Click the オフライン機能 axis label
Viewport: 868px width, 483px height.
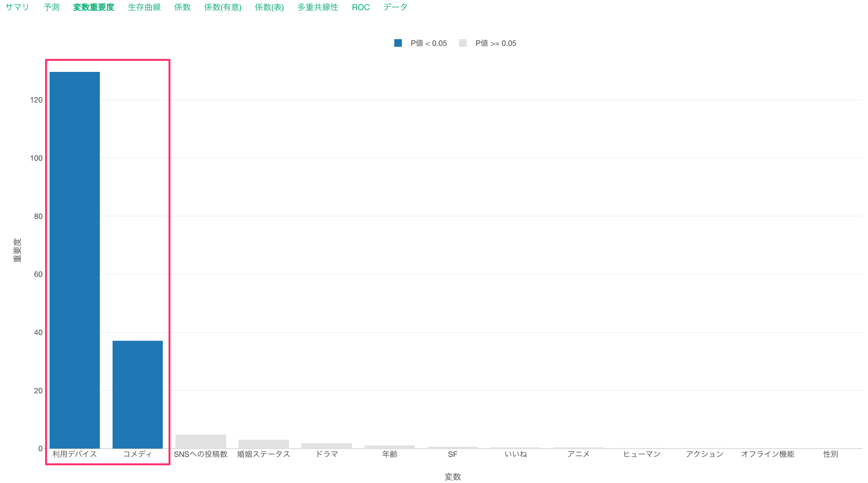768,454
